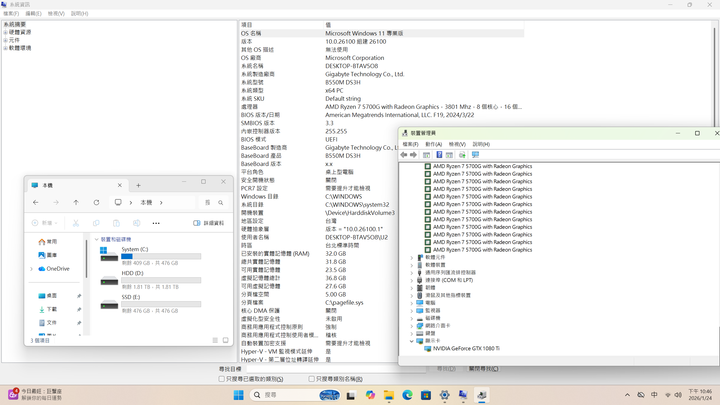Screen dimensions: 720x405
Task: Click the Cut scissors icon in File Explorer
Action: click(76, 223)
